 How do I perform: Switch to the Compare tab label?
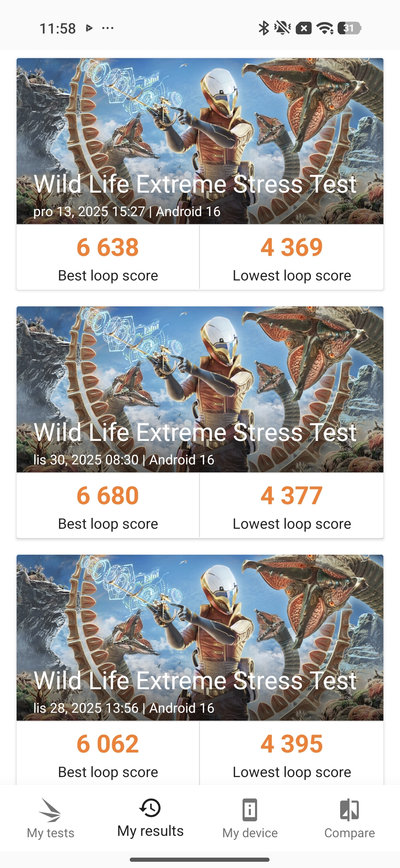pos(349,833)
